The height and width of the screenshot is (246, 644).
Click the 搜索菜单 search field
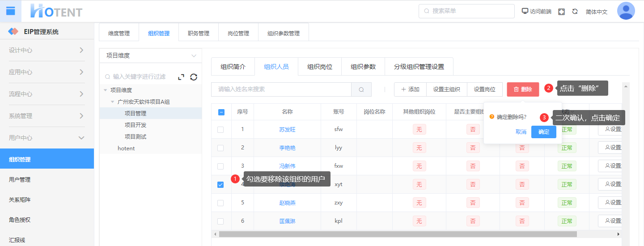[x=466, y=11]
